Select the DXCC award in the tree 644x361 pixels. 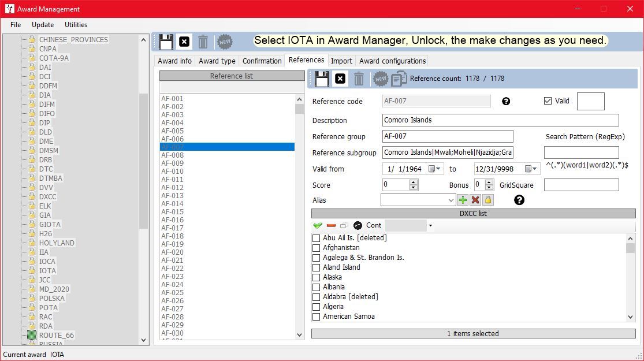[47, 197]
